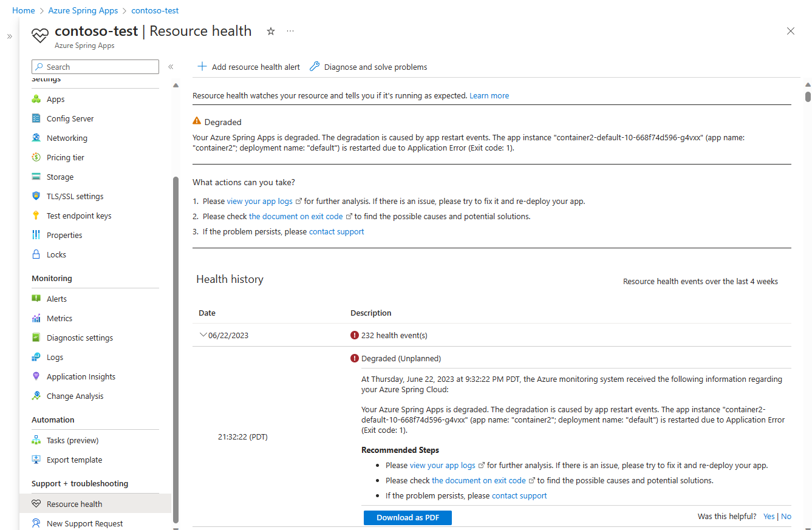The width and height of the screenshot is (812, 530).
Task: Click the Alerts icon
Action: point(36,299)
